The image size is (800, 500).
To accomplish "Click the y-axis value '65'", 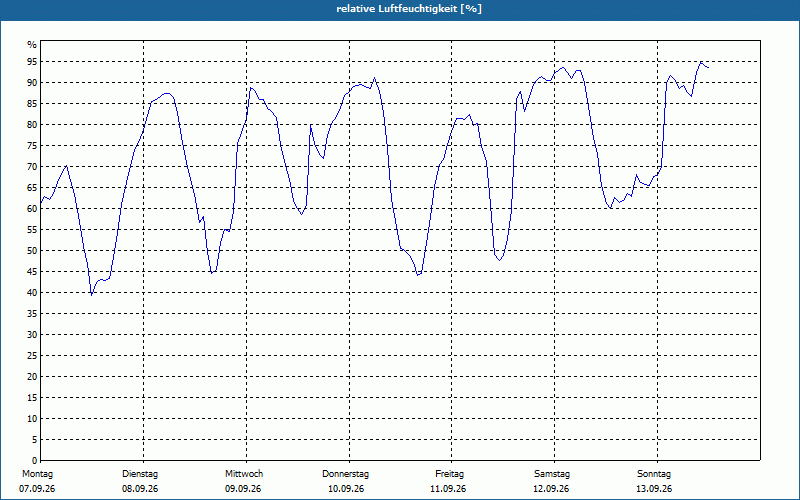I will (x=32, y=188).
